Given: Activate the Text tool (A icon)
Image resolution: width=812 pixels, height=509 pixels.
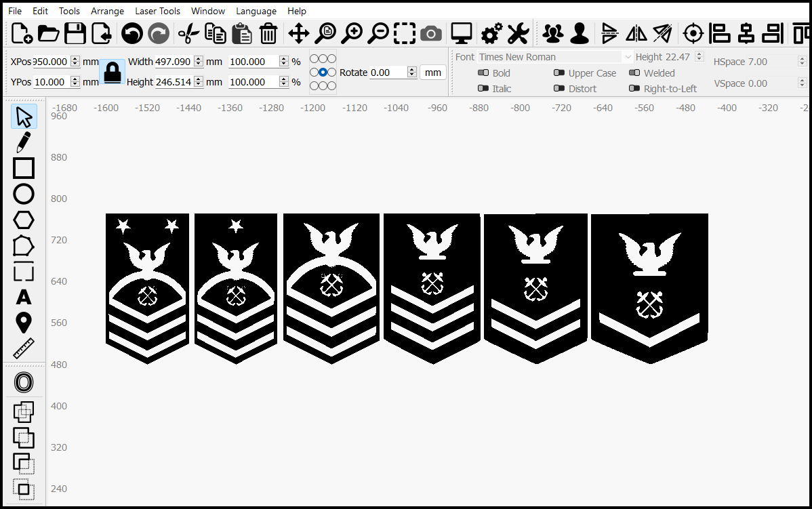Looking at the screenshot, I should click(x=23, y=298).
